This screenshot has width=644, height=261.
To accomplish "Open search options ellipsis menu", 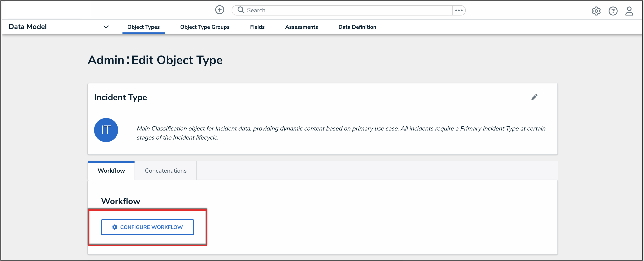I will (458, 10).
